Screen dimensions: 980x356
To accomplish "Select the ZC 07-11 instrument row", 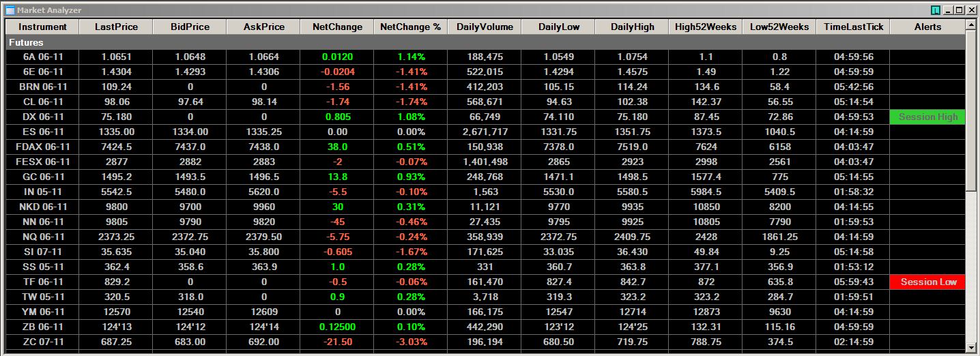I will 485,342.
